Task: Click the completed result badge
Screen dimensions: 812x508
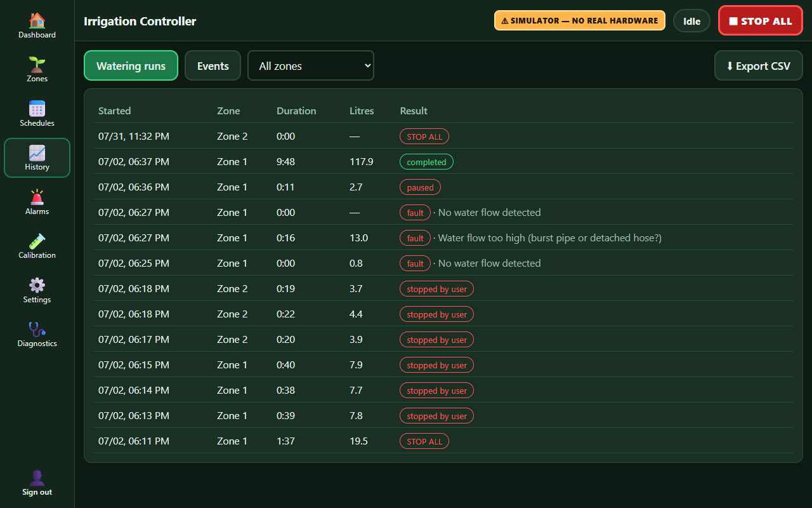Action: (426, 162)
